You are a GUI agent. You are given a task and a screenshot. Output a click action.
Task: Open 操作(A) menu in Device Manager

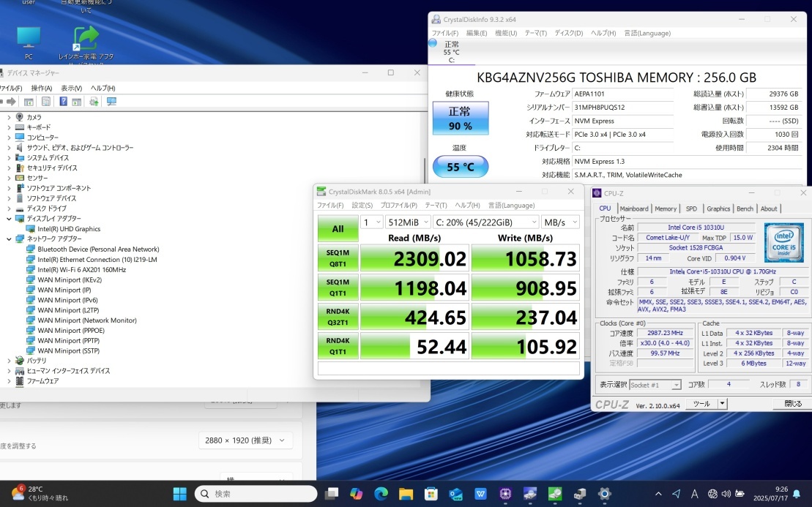[42, 89]
